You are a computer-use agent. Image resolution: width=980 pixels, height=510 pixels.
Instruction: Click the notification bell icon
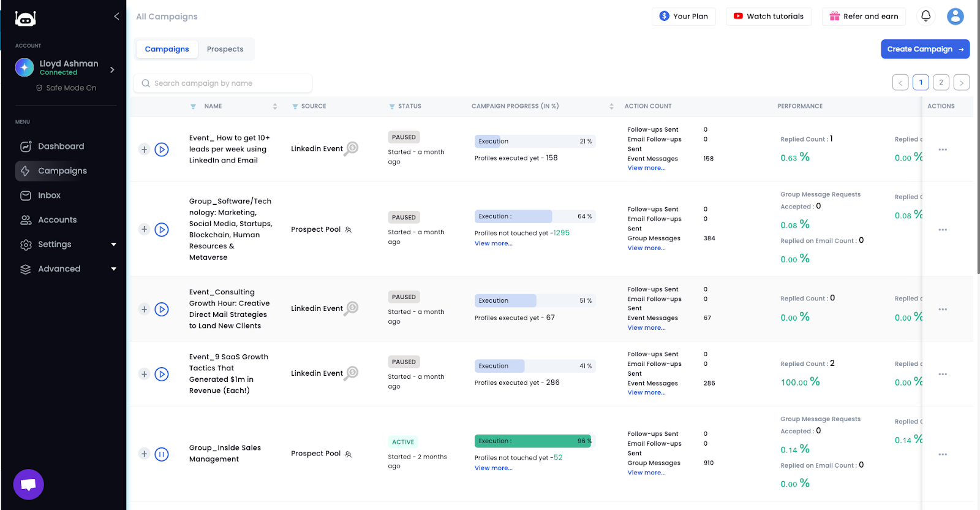(925, 17)
